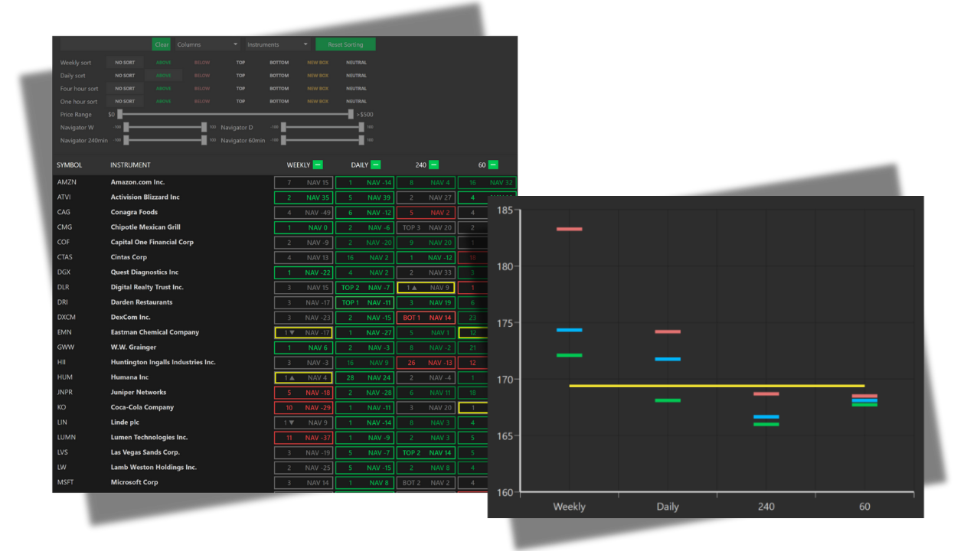Choose ABOVE in the Weekly sort row
This screenshot has height=551, width=980.
pos(164,63)
